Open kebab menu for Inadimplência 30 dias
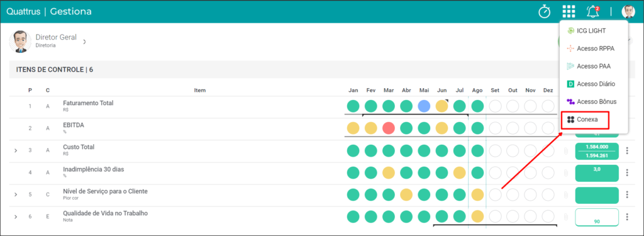The height and width of the screenshot is (236, 644). 627,172
